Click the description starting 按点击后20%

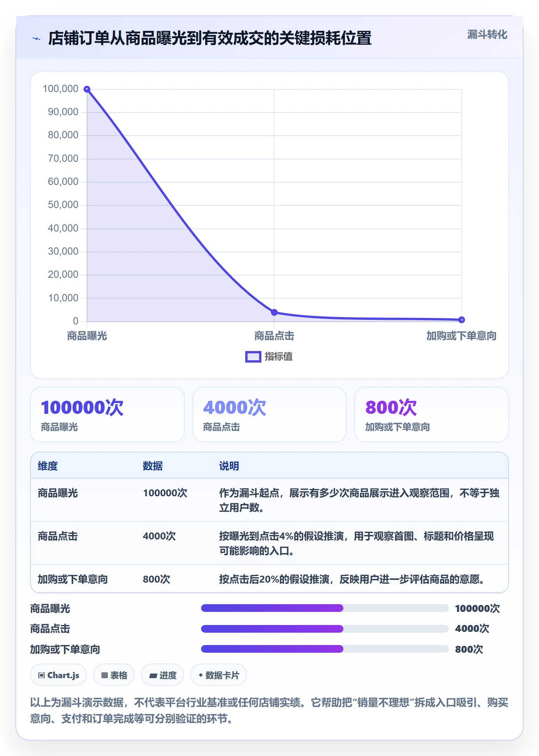[x=352, y=579]
